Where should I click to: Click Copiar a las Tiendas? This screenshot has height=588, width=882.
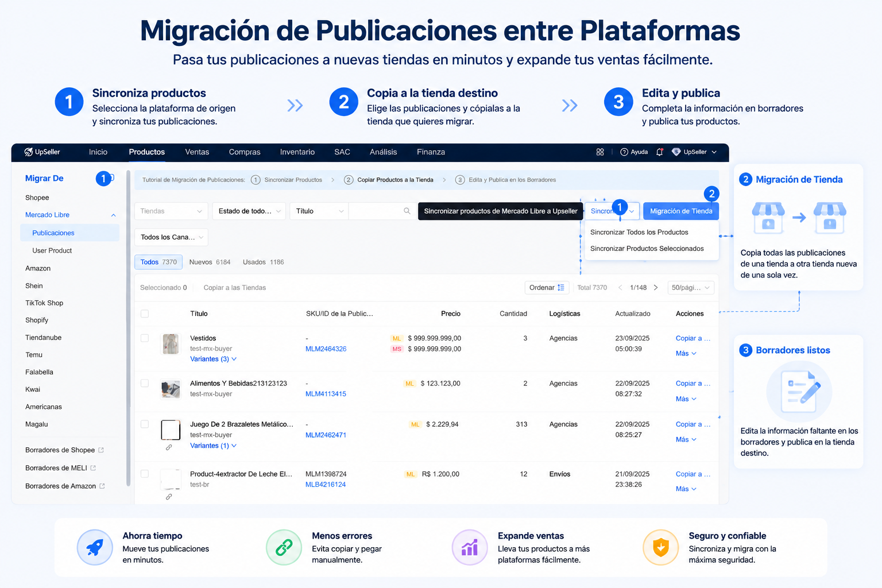235,288
